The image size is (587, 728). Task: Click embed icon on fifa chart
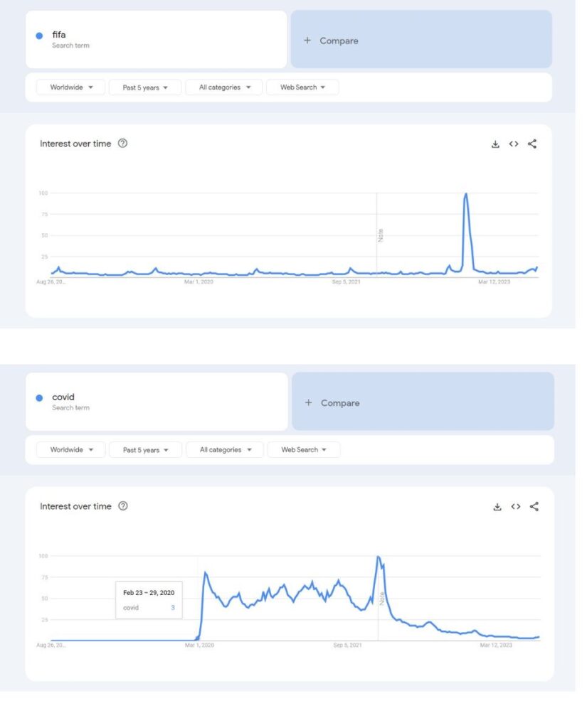tap(514, 144)
